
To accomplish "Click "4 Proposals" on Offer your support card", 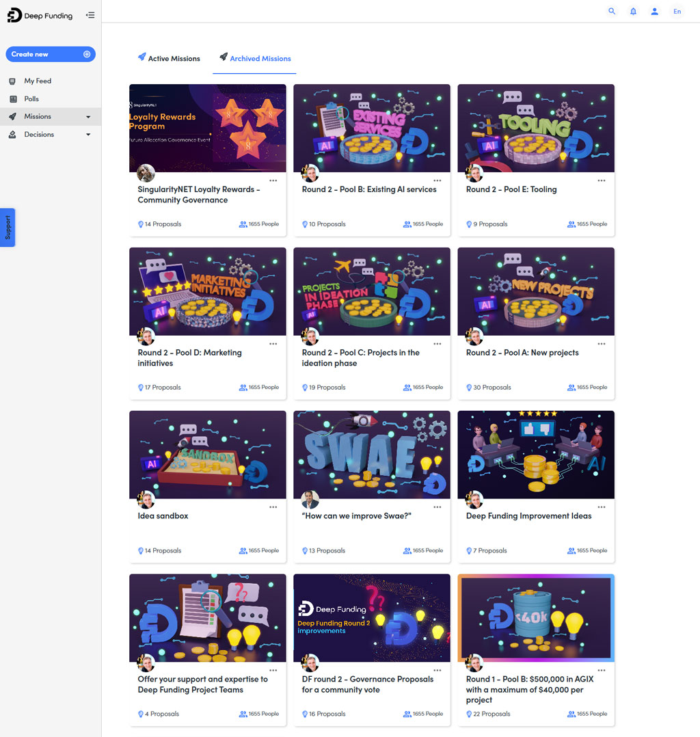I will point(162,714).
